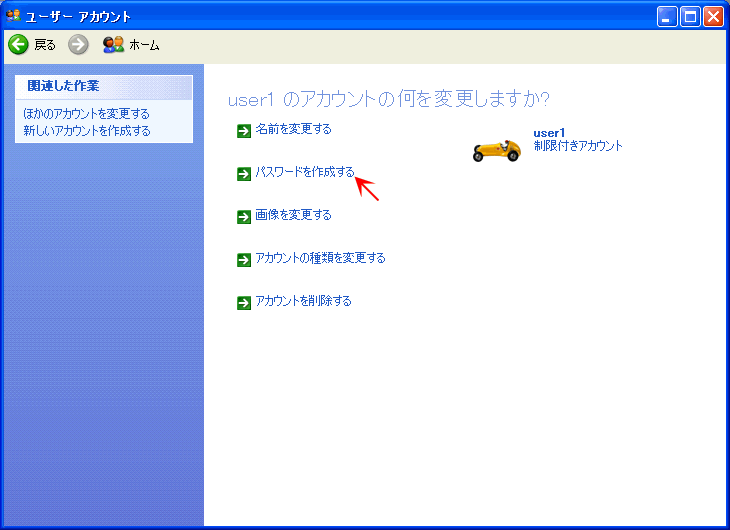Maximize the ユーザー アカウント window
This screenshot has height=530, width=730.
690,17
